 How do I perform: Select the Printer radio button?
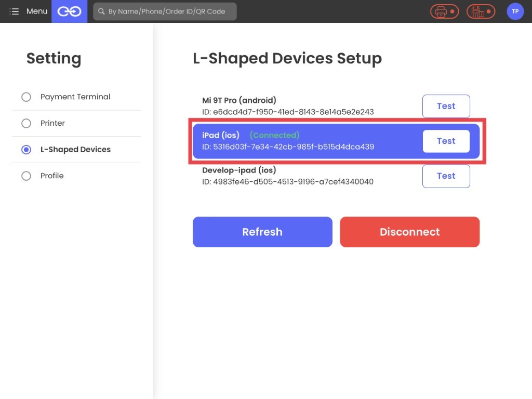point(26,123)
